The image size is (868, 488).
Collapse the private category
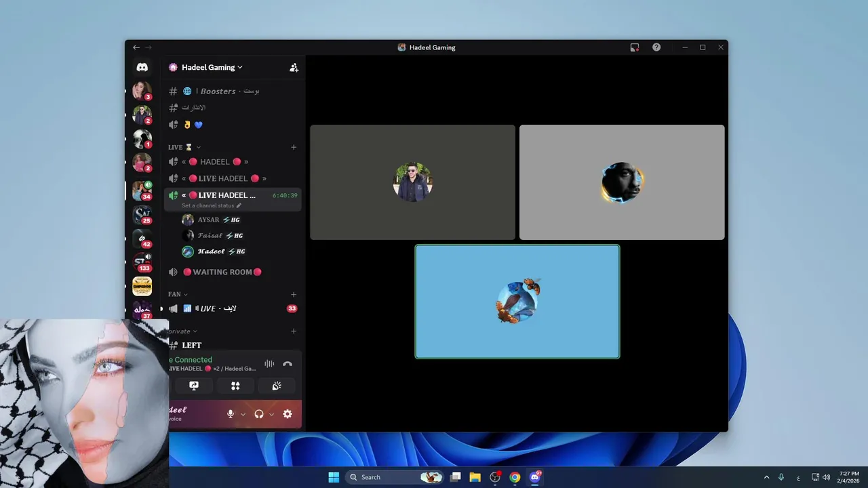pos(182,331)
